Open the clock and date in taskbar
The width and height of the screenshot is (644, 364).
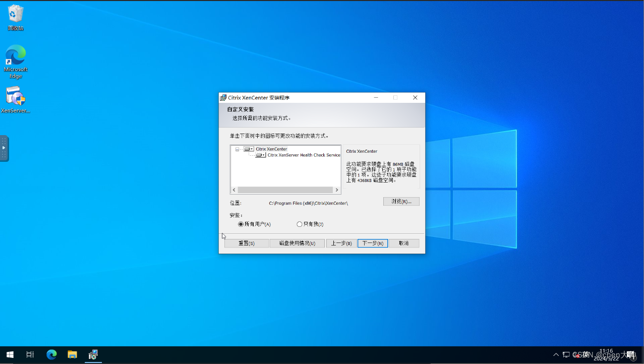click(x=606, y=355)
